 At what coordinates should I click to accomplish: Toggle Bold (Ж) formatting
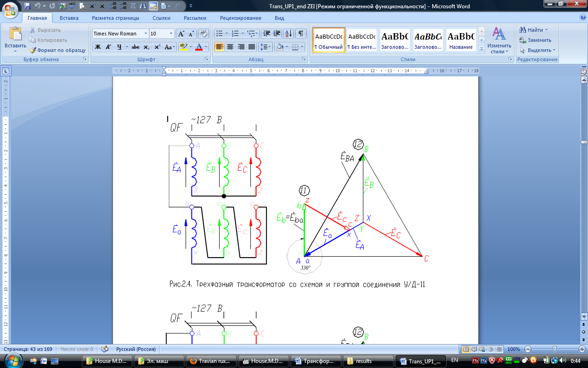[97, 47]
